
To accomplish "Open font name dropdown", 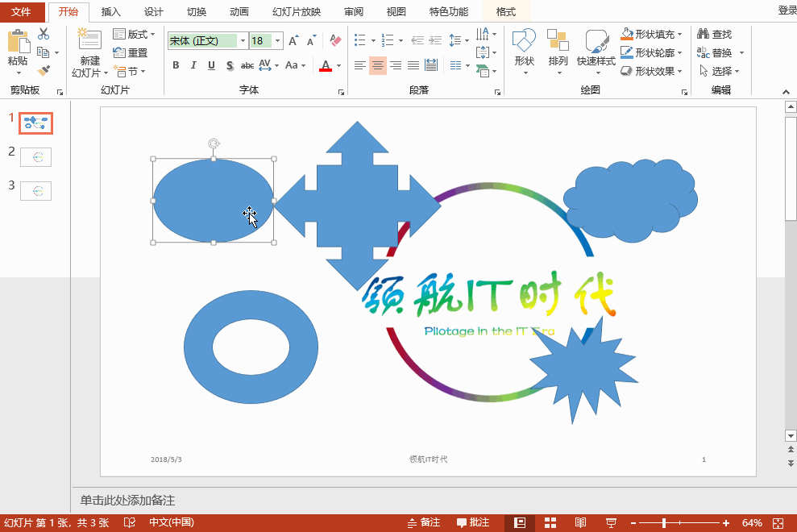I will [x=243, y=40].
